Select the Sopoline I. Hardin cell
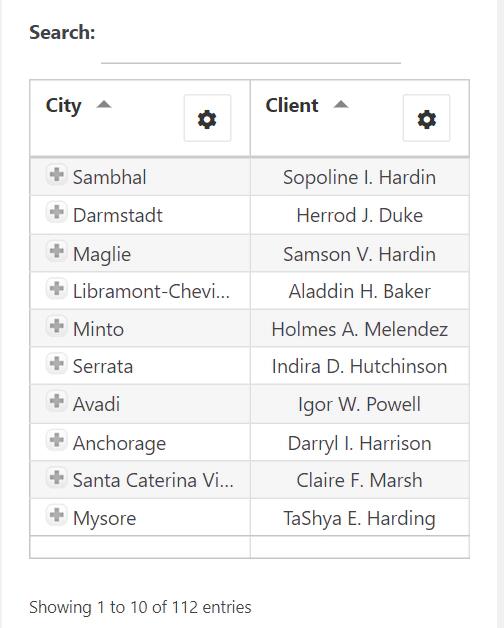 coord(360,177)
